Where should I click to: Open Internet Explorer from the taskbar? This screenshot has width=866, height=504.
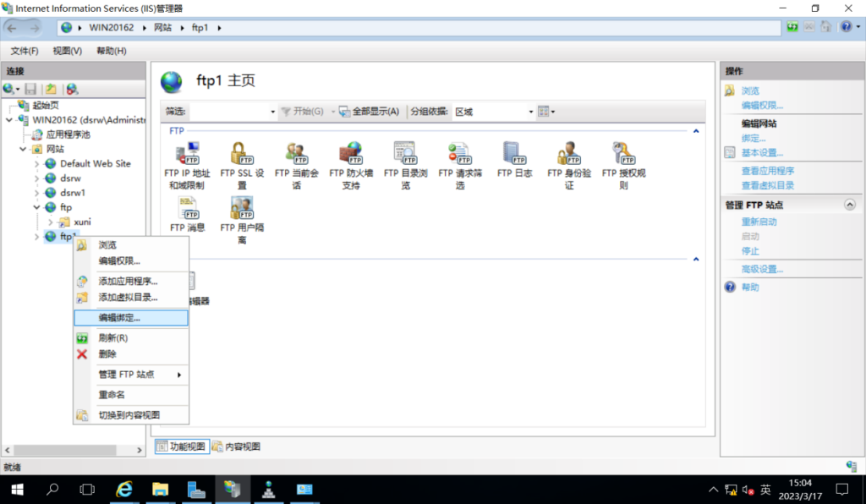pyautogui.click(x=124, y=489)
